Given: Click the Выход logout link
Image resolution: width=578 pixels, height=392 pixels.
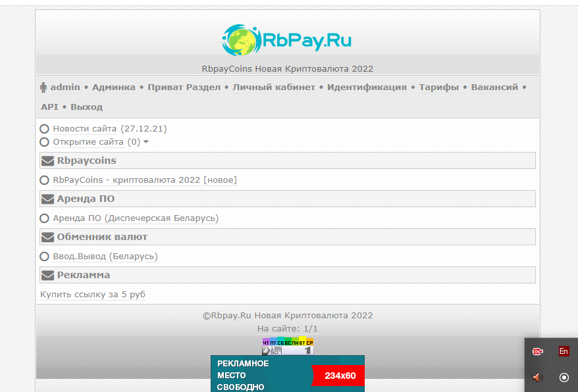Looking at the screenshot, I should [86, 107].
